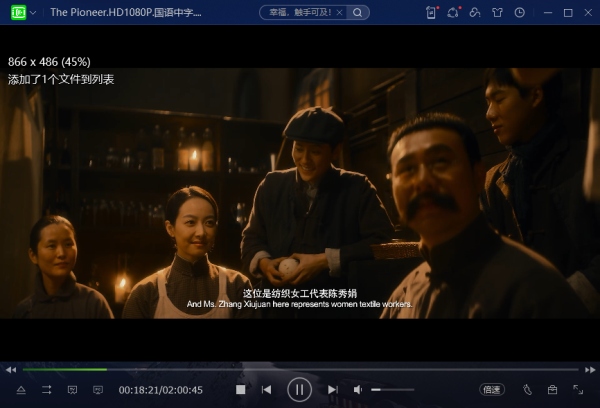Viewport: 600px width, 408px height.
Task: Skip to next video
Action: pos(333,390)
